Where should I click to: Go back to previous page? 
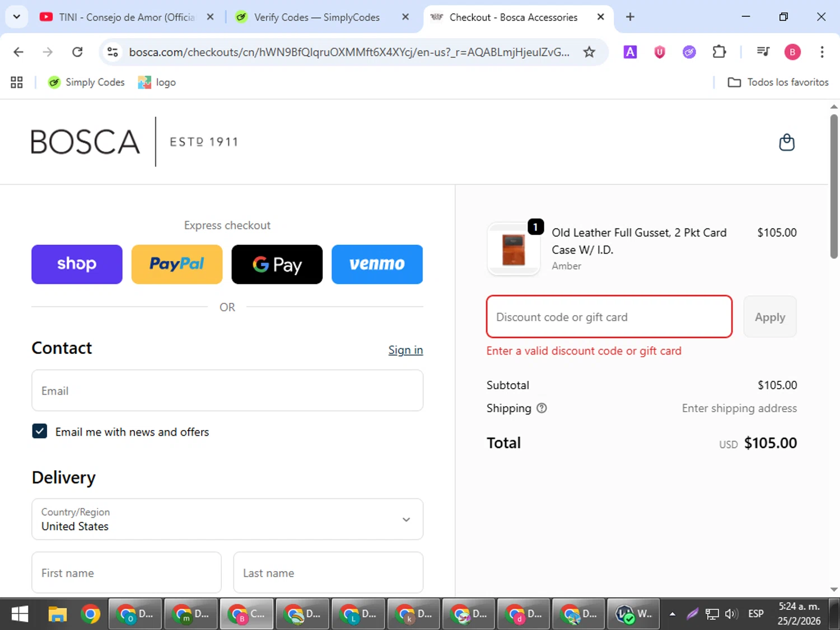click(18, 52)
